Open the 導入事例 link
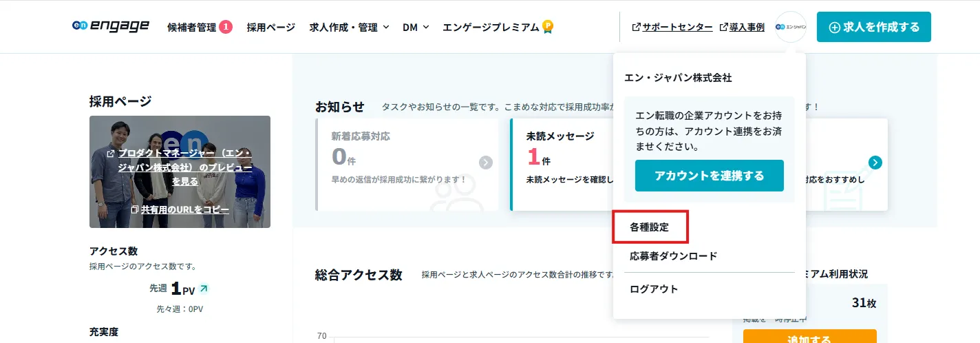This screenshot has height=343, width=980. coord(742,27)
